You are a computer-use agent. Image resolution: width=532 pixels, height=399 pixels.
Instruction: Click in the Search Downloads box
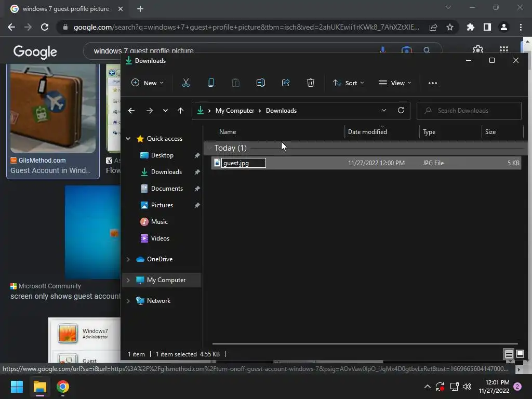point(469,111)
